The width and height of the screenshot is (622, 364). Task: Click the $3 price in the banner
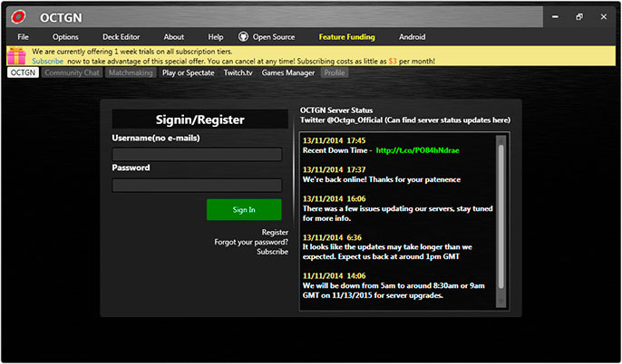(393, 61)
